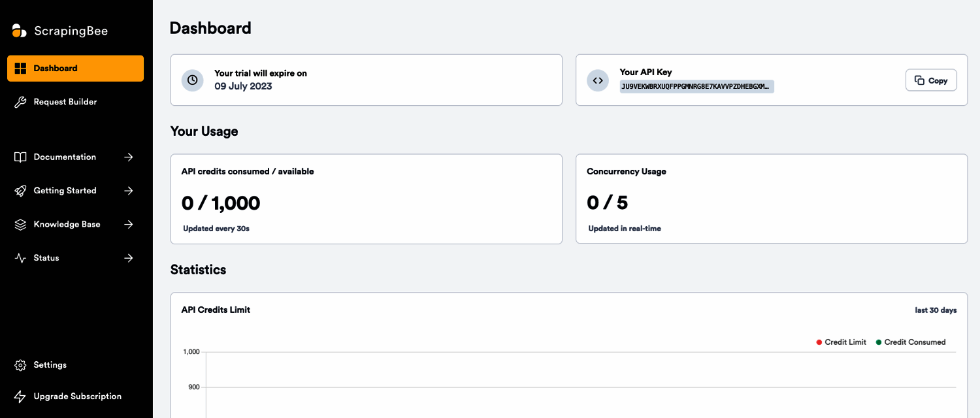The height and width of the screenshot is (418, 980).
Task: Click the ScrapingBee bee logo icon
Action: pyautogui.click(x=20, y=31)
